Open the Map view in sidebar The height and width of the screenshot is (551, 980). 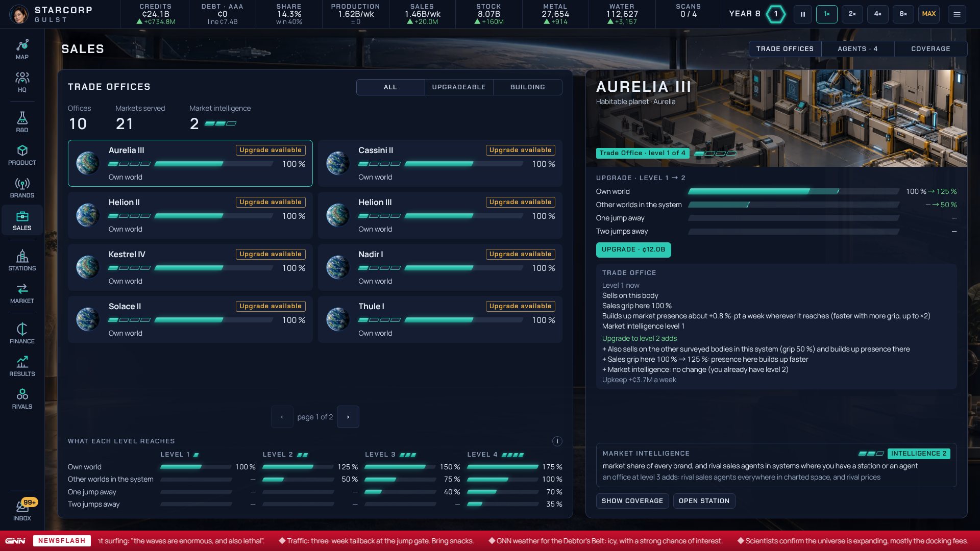[x=22, y=49]
